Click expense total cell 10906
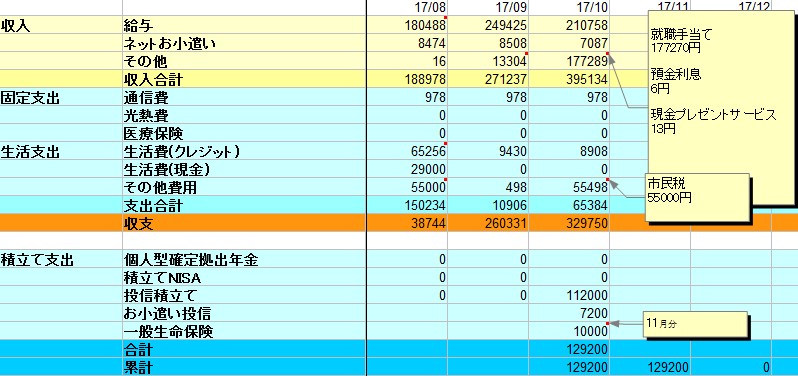Image resolution: width=798 pixels, height=376 pixels. (488, 205)
